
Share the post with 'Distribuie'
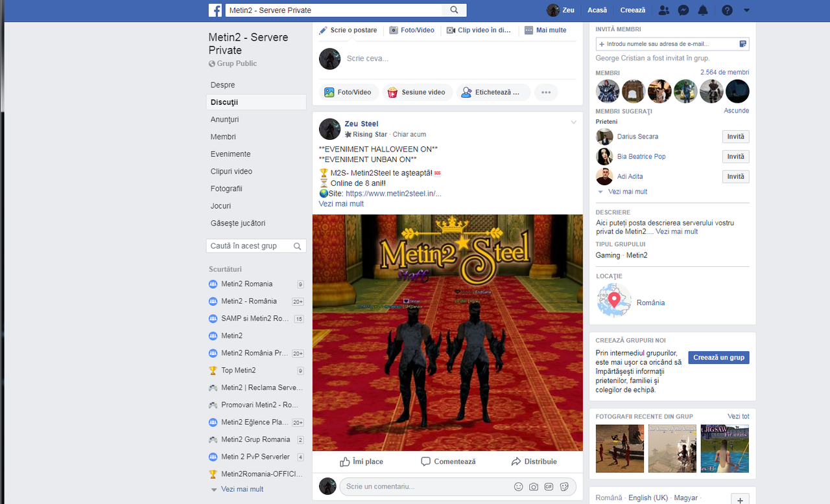pyautogui.click(x=534, y=462)
